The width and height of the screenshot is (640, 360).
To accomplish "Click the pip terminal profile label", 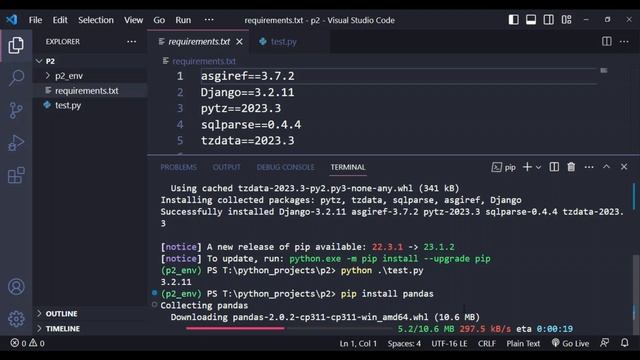I will point(504,167).
